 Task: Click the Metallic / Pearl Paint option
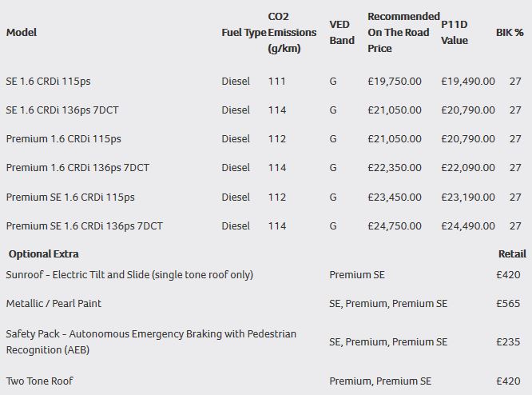tap(54, 304)
